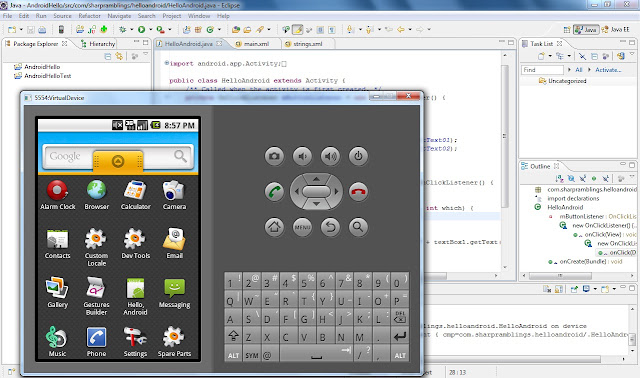Screen dimensions: 640x378
Task: Click the D-pad center select button
Action: coord(316,191)
